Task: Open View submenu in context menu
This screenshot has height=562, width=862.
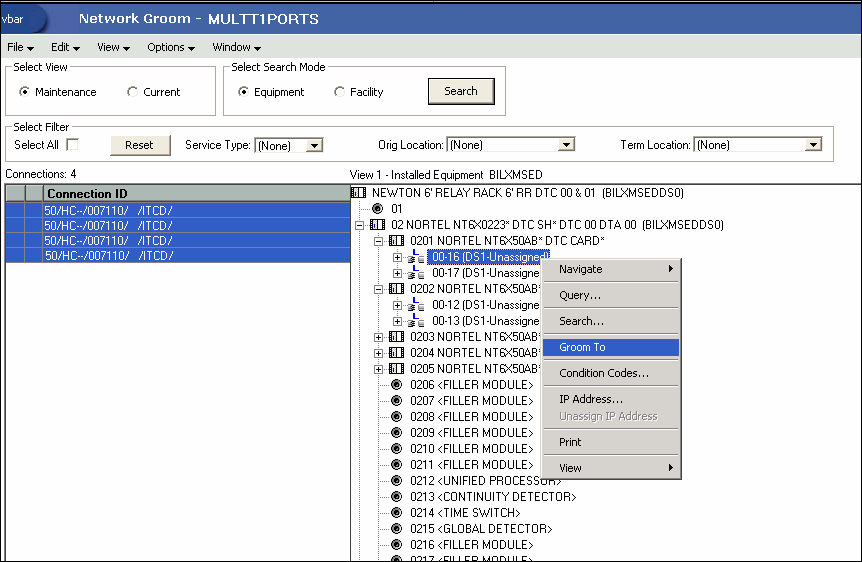Action: [611, 468]
